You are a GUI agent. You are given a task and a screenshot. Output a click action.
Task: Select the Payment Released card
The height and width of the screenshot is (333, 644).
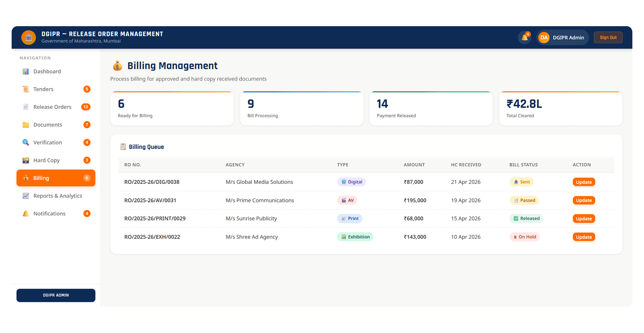click(x=431, y=108)
